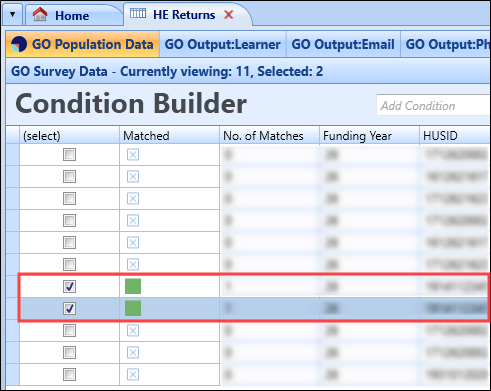This screenshot has width=491, height=391.
Task: Tick the checkbox in the first grid row
Action: [x=69, y=155]
